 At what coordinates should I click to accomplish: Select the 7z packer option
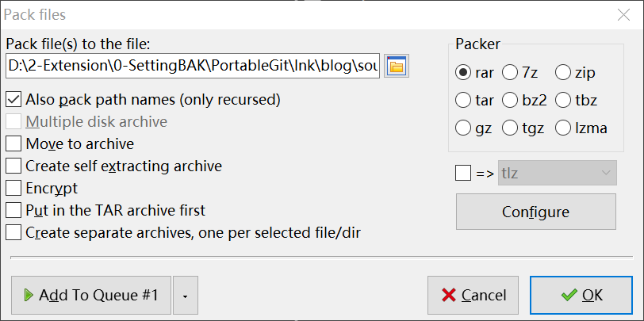point(510,73)
